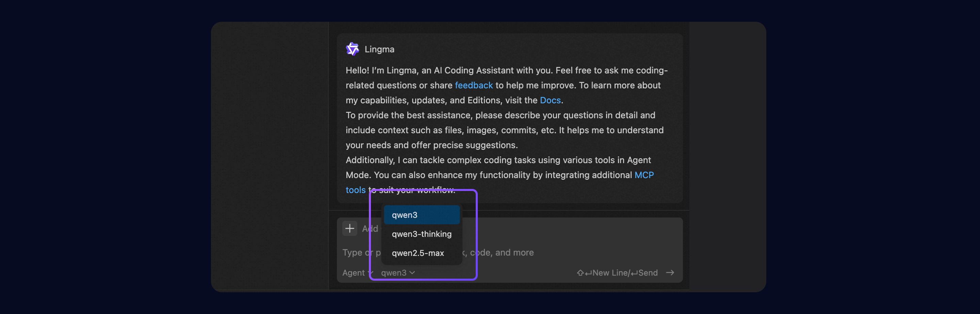Collapse the qwen3 model selector dropdown
980x314 pixels.
[397, 273]
